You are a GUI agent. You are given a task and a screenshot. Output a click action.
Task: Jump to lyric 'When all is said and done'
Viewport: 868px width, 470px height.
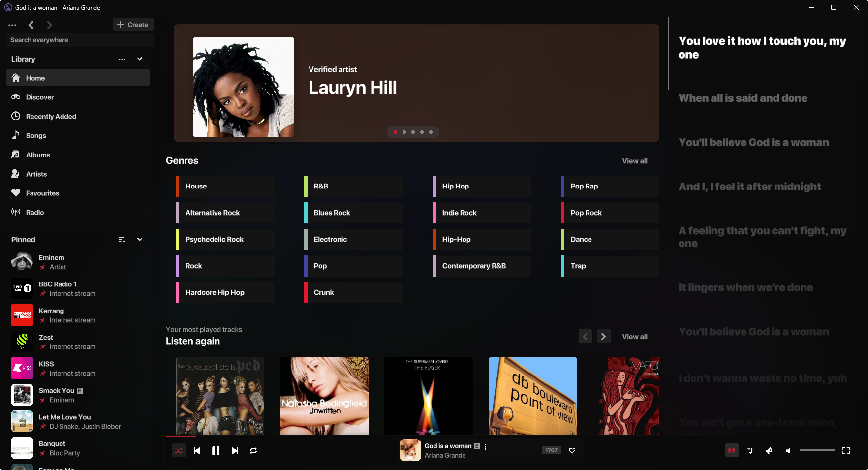tap(743, 98)
